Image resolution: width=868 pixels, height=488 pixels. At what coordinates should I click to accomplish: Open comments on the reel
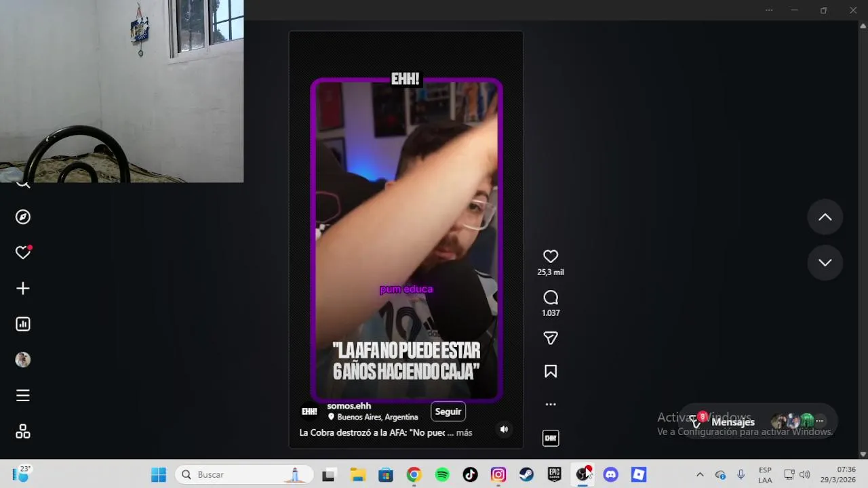(x=551, y=298)
